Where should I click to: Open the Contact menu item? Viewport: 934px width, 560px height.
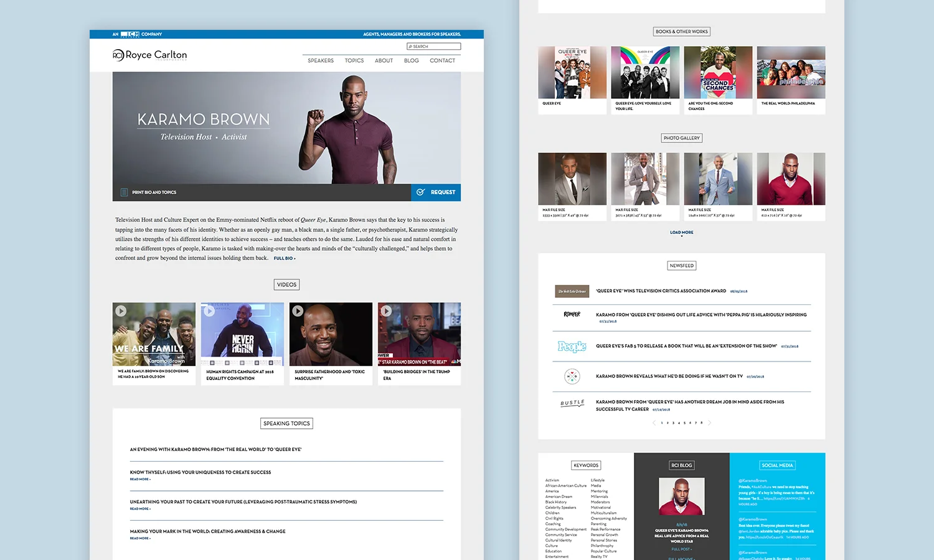(x=443, y=60)
